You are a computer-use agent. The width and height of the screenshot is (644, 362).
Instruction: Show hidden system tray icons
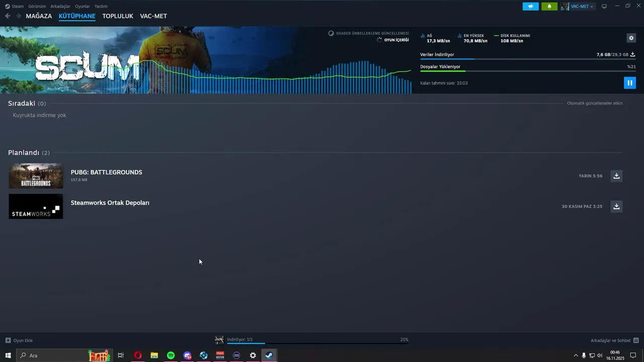576,355
